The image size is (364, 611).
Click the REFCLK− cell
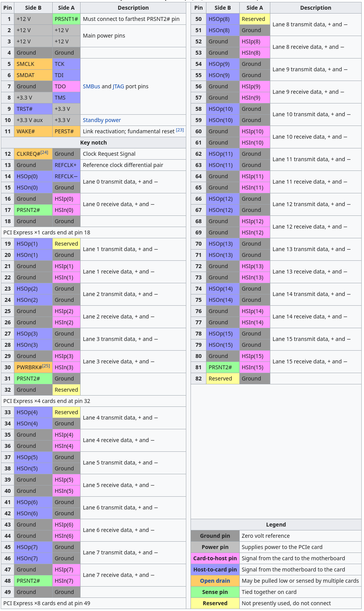[x=66, y=176]
